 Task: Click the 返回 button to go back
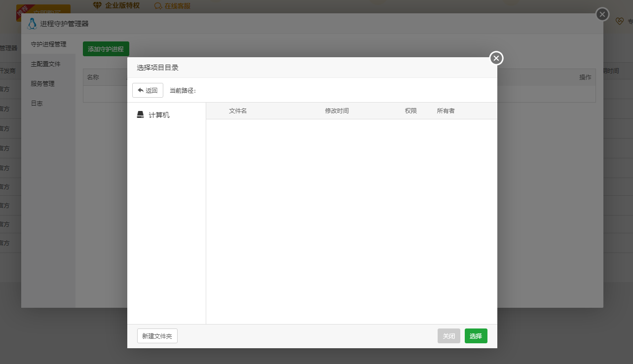[x=148, y=90]
